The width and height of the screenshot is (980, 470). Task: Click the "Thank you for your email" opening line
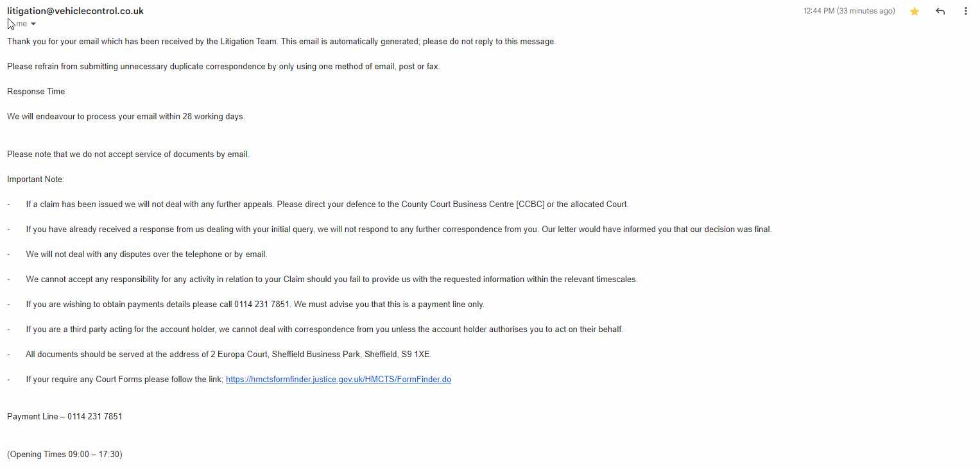(281, 42)
